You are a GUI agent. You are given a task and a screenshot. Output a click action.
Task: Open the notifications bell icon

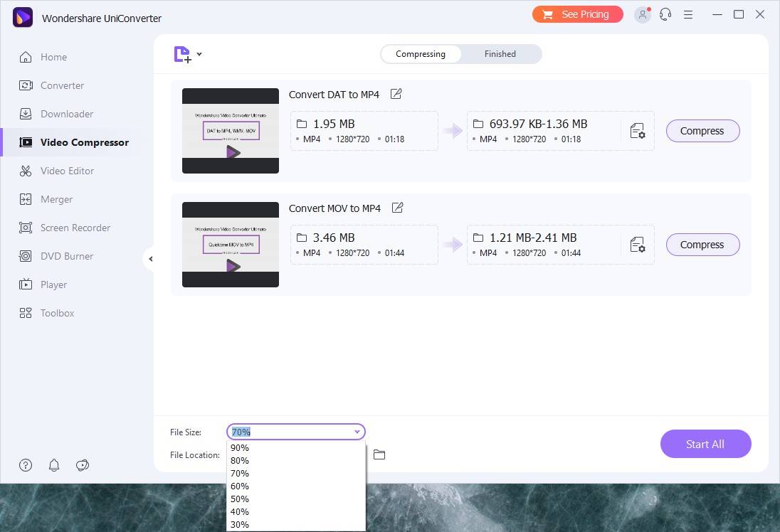[53, 465]
